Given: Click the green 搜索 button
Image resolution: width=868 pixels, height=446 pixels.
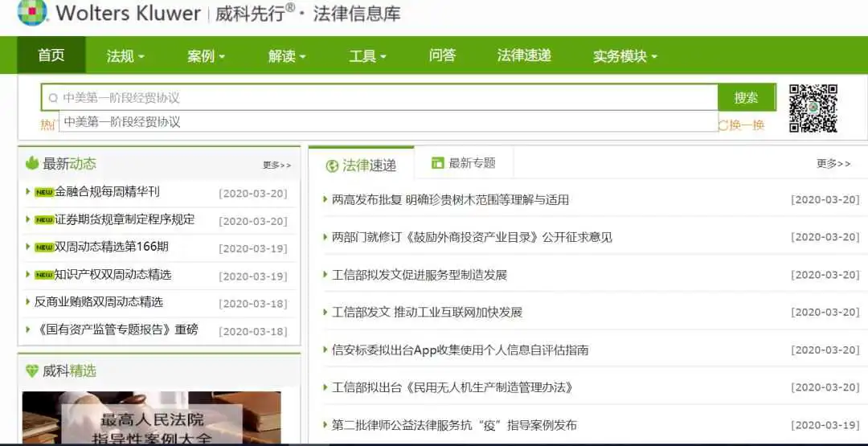Looking at the screenshot, I should [746, 98].
